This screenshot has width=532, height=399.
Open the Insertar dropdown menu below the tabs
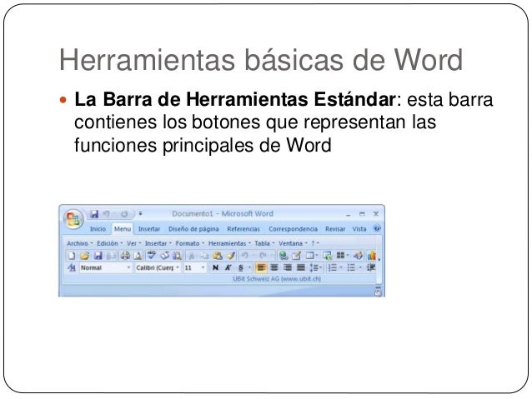click(158, 243)
